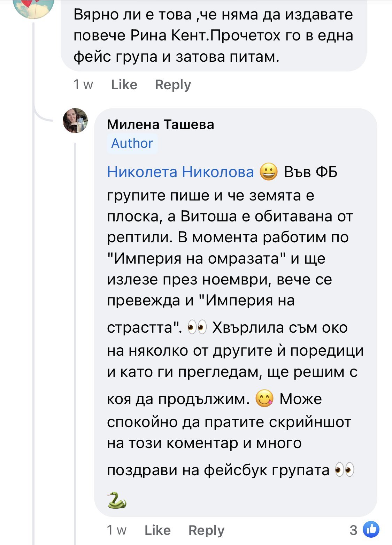Reply to the comment about Рина Кент
This screenshot has width=392, height=545.
point(173,85)
